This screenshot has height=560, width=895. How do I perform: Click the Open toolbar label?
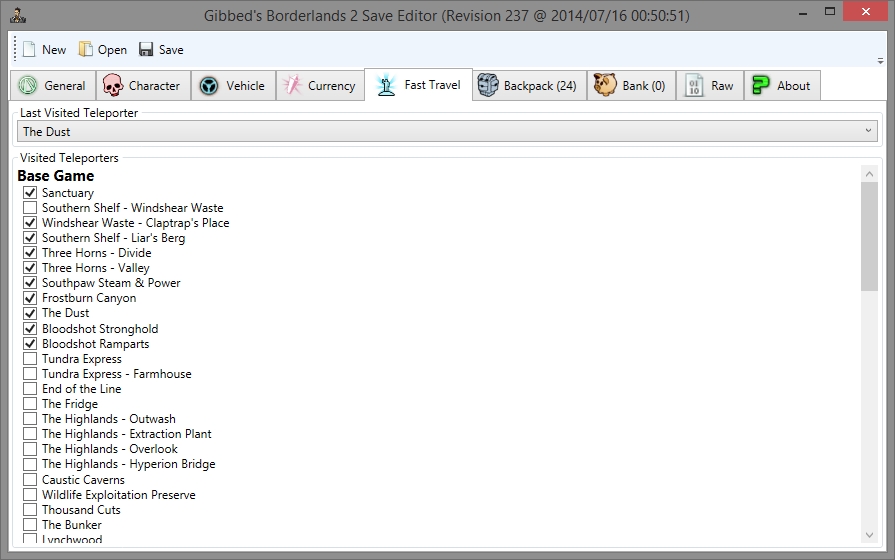(x=112, y=50)
